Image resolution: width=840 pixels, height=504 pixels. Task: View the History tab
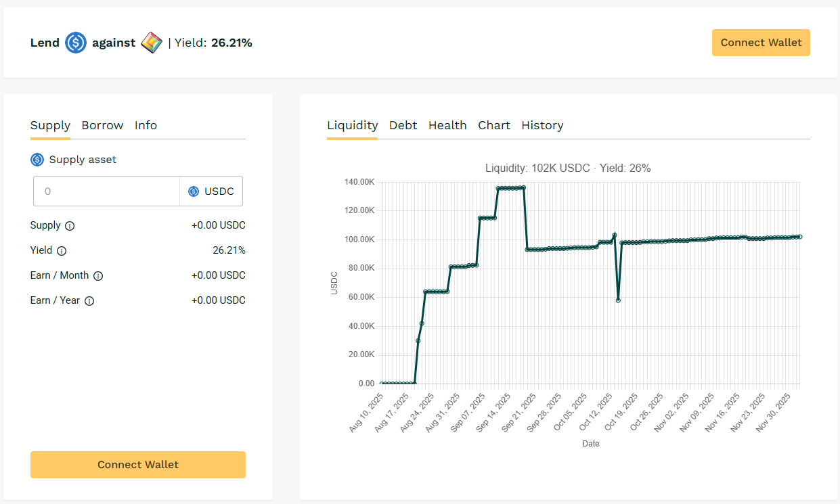pyautogui.click(x=542, y=125)
